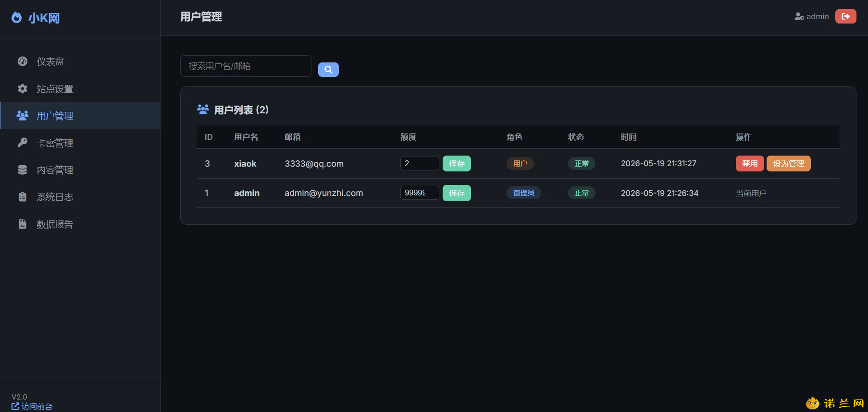Click the clipboard icon for 系统日志

coord(23,197)
